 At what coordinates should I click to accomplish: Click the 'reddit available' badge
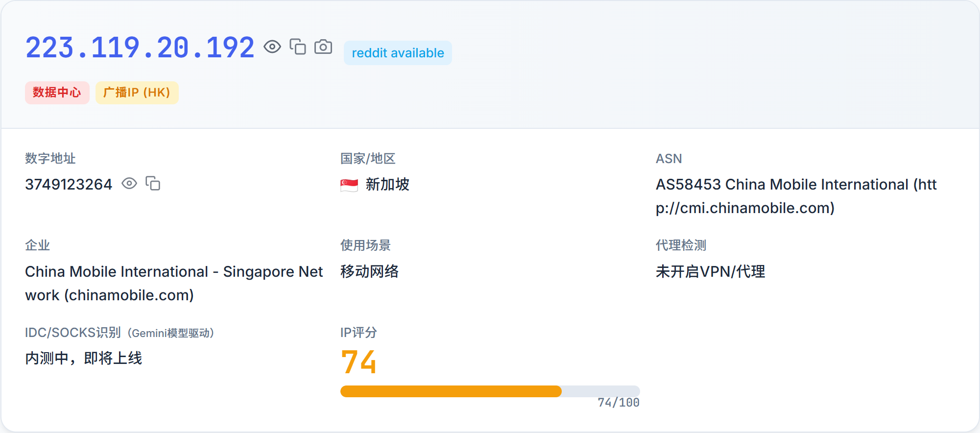[x=398, y=53]
